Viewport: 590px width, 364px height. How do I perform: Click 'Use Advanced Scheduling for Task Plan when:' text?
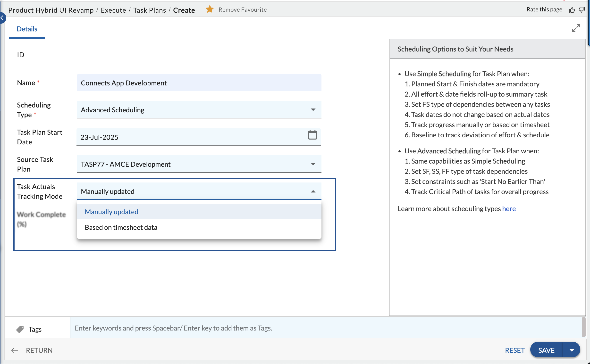(472, 151)
